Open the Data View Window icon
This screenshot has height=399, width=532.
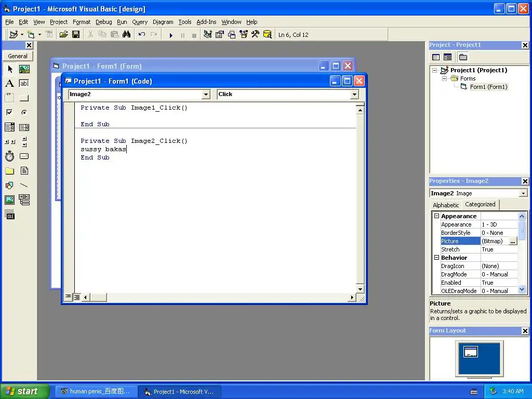268,34
